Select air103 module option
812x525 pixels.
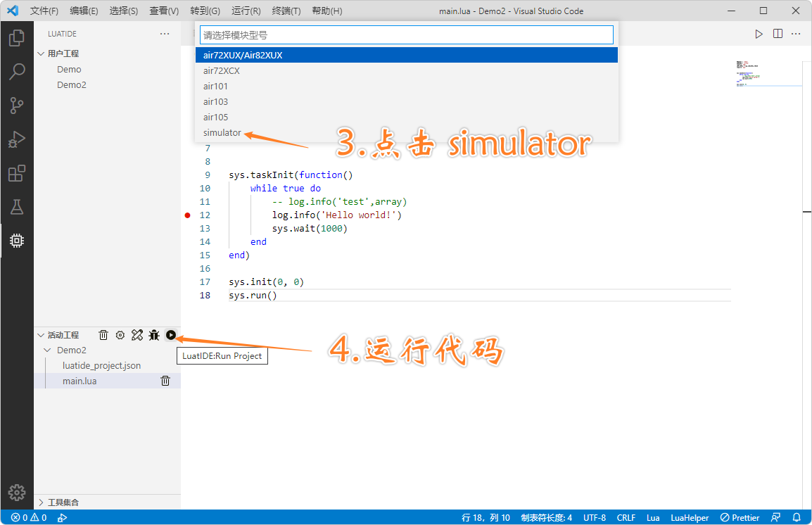point(407,101)
